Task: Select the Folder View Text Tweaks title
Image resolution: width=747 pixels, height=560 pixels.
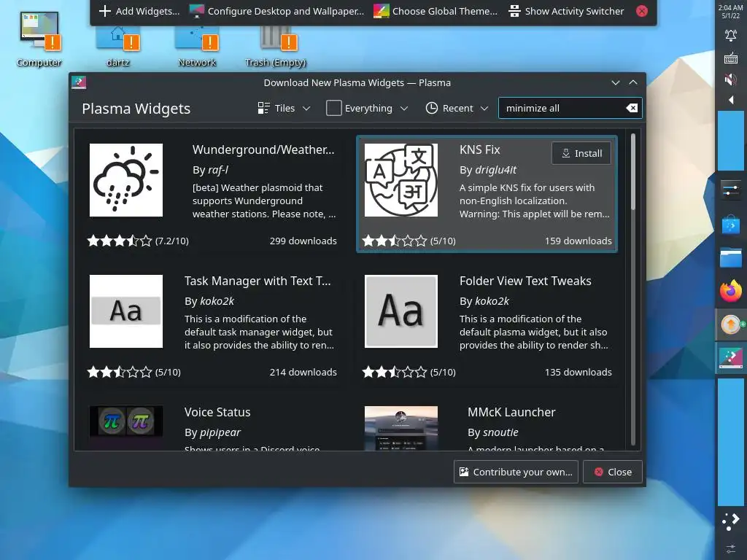Action: click(x=525, y=281)
